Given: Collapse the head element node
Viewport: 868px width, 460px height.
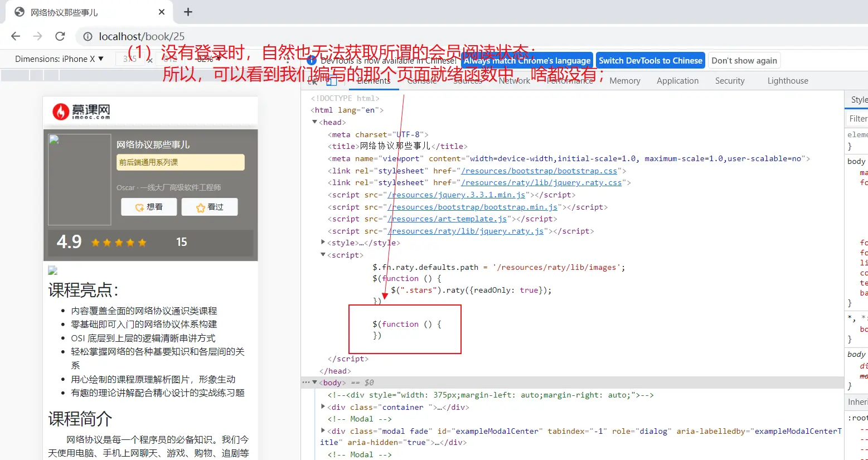Looking at the screenshot, I should (314, 122).
